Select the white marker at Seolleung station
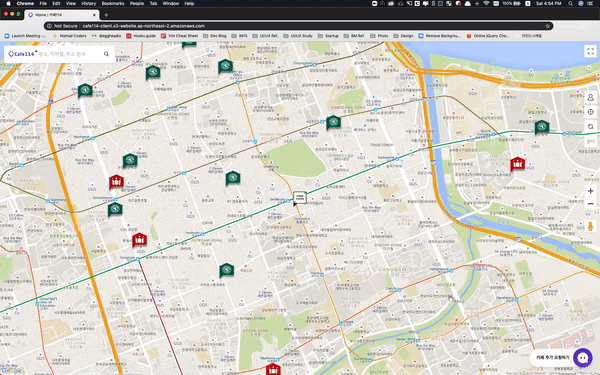The width and height of the screenshot is (600, 375). (x=300, y=198)
